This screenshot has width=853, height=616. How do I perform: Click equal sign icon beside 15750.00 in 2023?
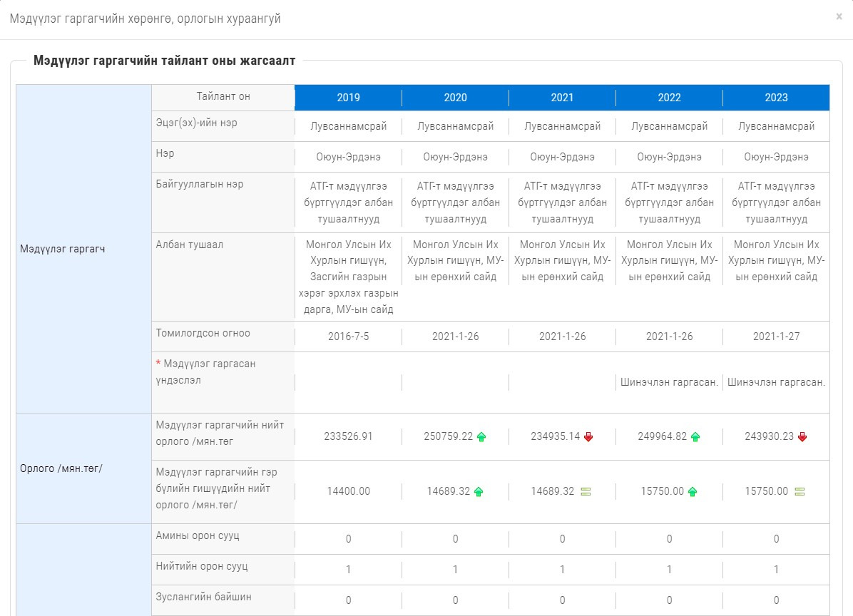tap(800, 491)
